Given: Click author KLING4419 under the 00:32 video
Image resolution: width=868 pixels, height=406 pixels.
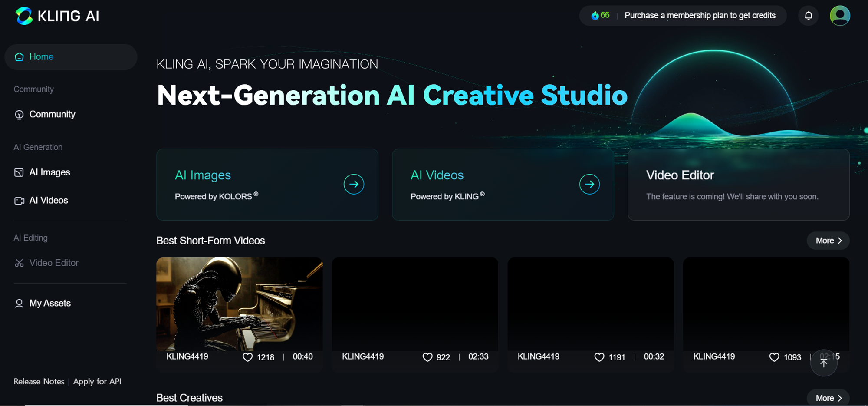Looking at the screenshot, I should (x=539, y=356).
